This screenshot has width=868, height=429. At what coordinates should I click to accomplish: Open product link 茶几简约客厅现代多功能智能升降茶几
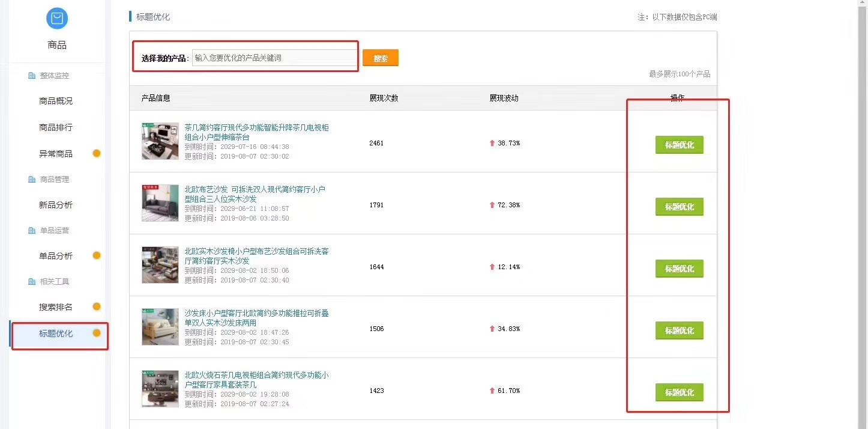pyautogui.click(x=256, y=132)
